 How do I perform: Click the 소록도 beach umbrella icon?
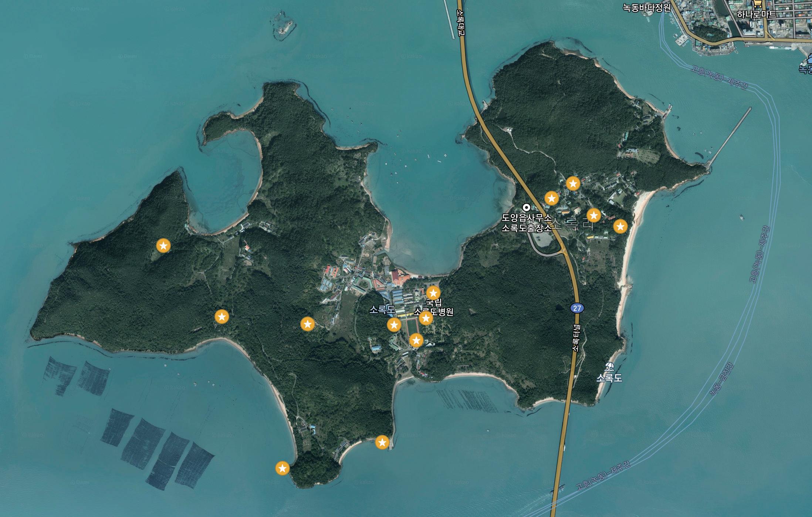click(609, 367)
